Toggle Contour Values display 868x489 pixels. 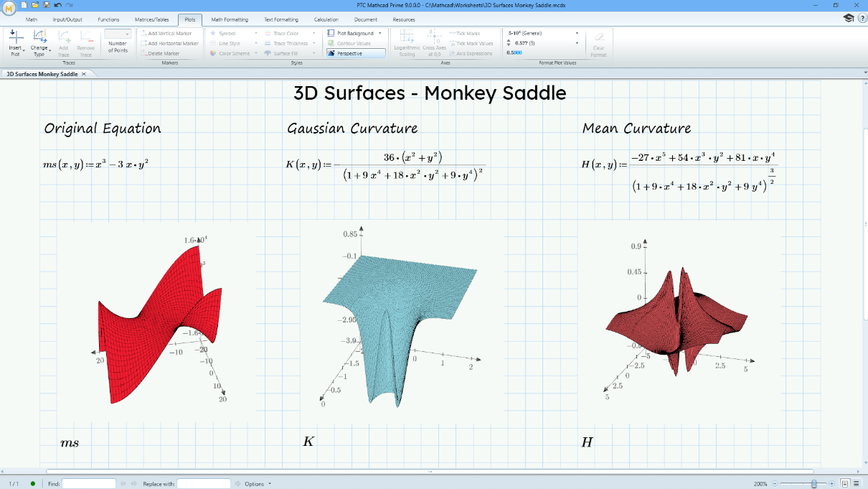point(350,42)
